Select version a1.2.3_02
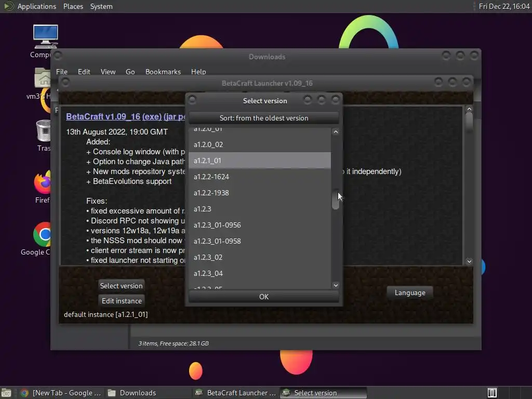 260,257
